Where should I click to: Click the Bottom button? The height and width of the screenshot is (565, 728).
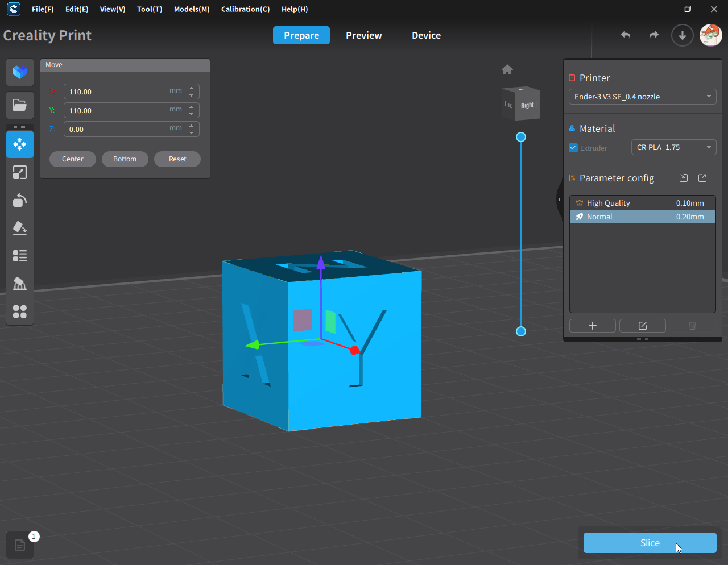(125, 159)
